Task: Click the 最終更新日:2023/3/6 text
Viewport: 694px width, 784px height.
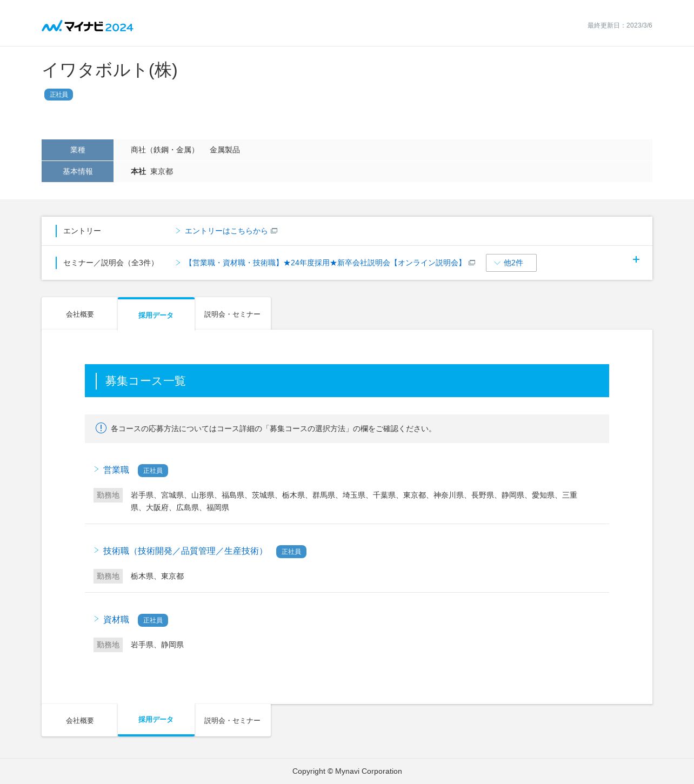Action: [620, 25]
